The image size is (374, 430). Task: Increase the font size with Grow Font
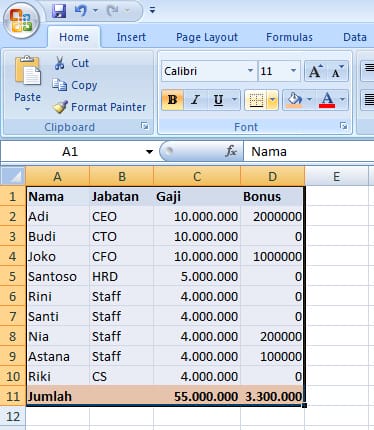click(x=315, y=71)
